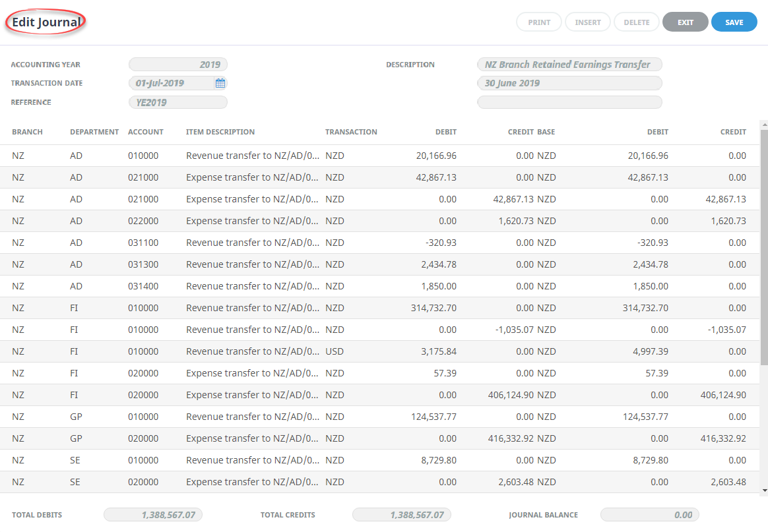Click the ITEM DESCRIPTION column header
This screenshot has height=532, width=768.
(220, 132)
